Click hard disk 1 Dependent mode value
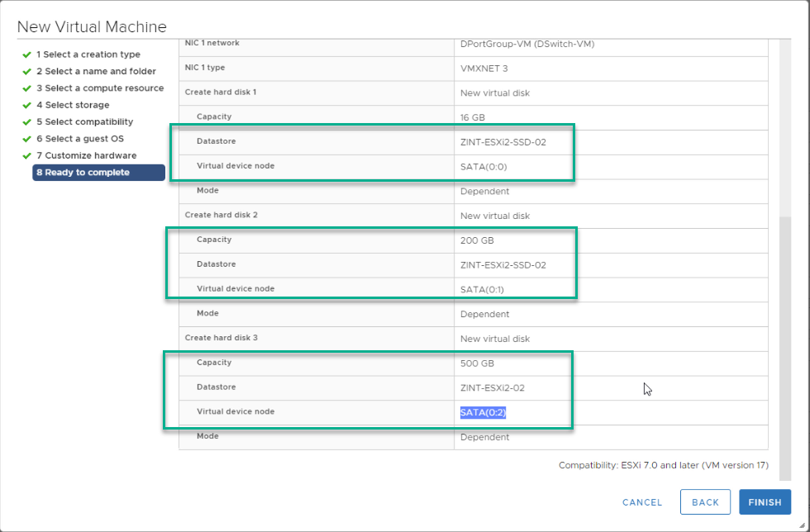The height and width of the screenshot is (532, 810). click(484, 192)
